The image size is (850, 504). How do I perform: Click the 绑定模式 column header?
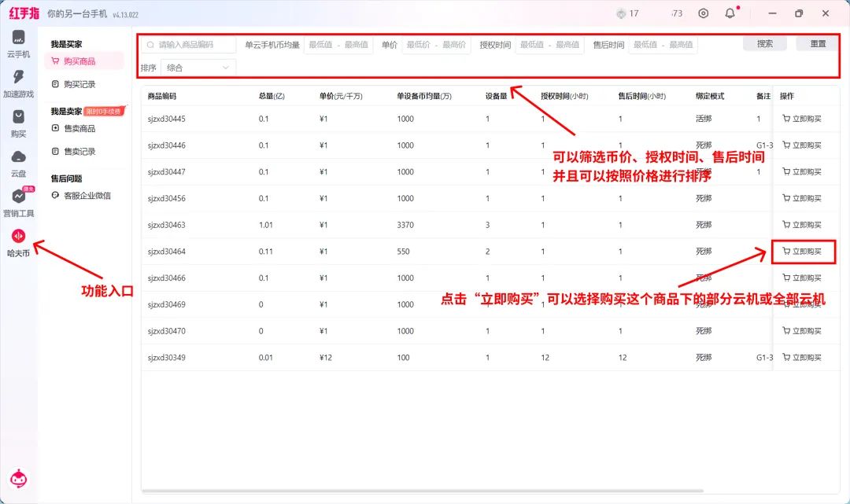pyautogui.click(x=710, y=96)
